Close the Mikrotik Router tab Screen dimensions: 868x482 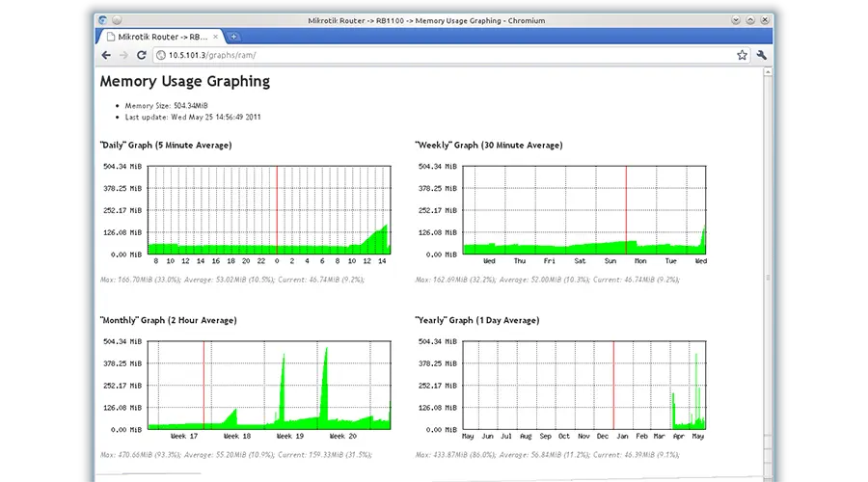point(215,37)
